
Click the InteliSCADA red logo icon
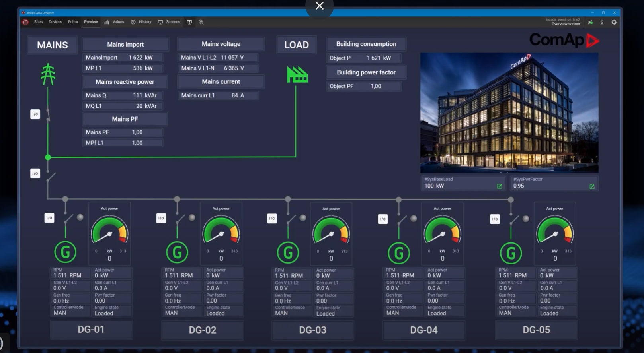click(x=25, y=22)
